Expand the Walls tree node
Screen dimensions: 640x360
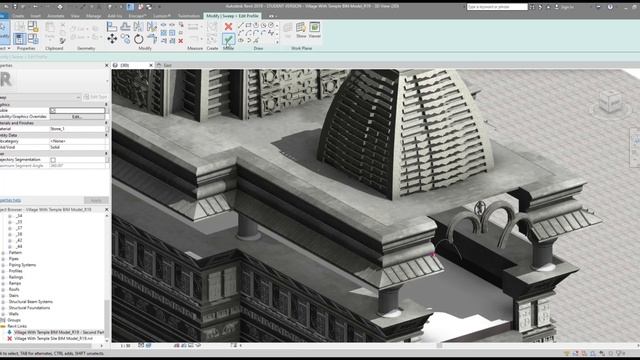[3, 314]
